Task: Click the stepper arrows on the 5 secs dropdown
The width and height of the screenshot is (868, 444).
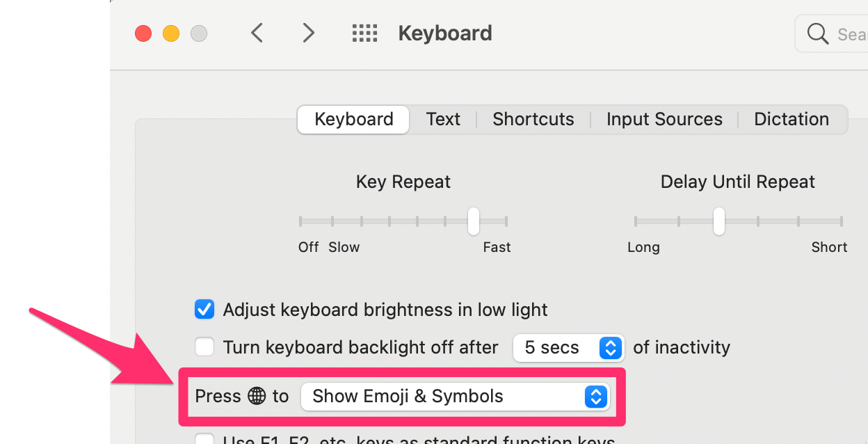Action: pos(611,348)
